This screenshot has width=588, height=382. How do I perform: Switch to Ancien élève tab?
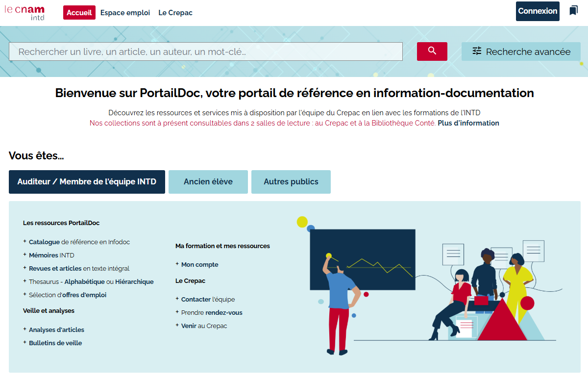pos(208,182)
